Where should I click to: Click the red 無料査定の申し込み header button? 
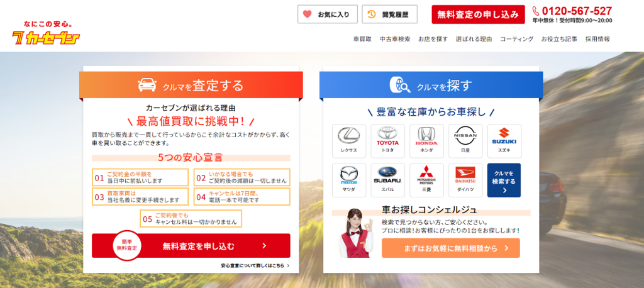[x=478, y=14]
